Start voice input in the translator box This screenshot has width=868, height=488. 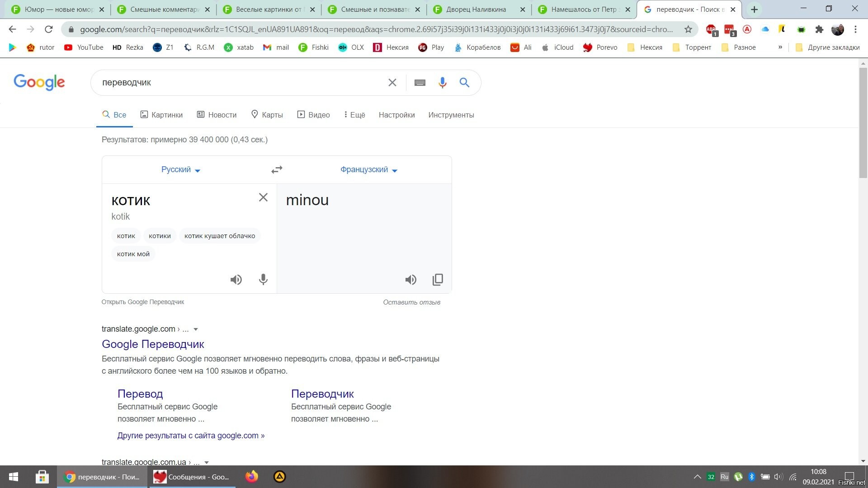263,280
